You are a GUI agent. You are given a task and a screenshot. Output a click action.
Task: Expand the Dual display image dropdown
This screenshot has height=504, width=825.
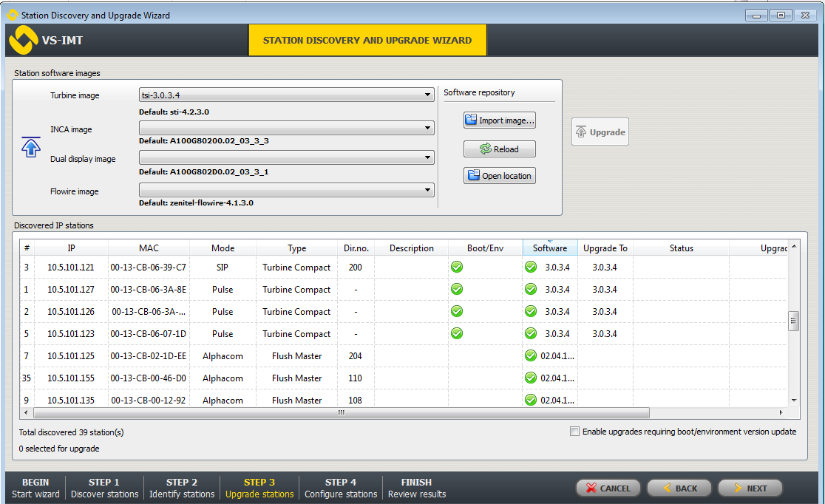click(286, 157)
